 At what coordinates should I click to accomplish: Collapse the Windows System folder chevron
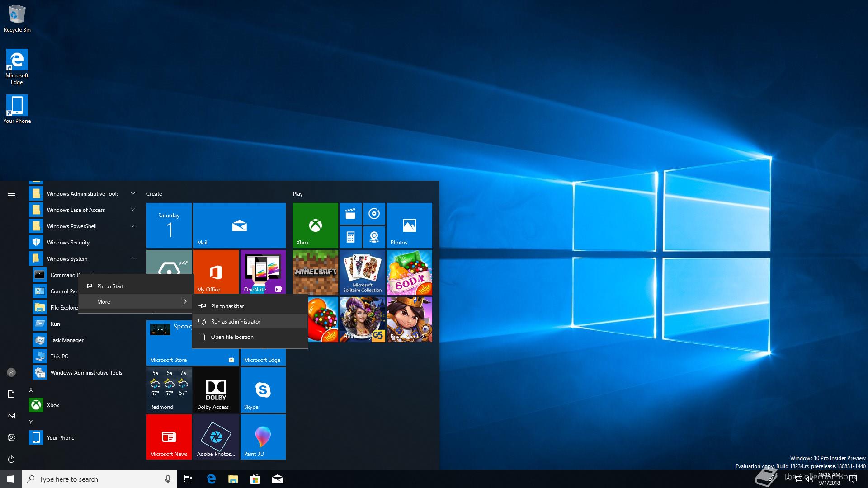click(133, 258)
